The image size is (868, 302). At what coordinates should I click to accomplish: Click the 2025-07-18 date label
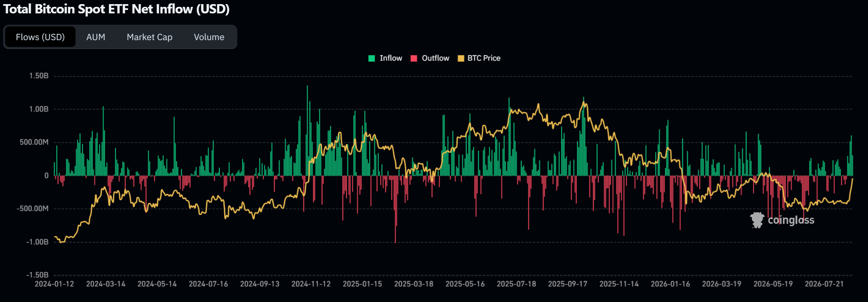[516, 284]
